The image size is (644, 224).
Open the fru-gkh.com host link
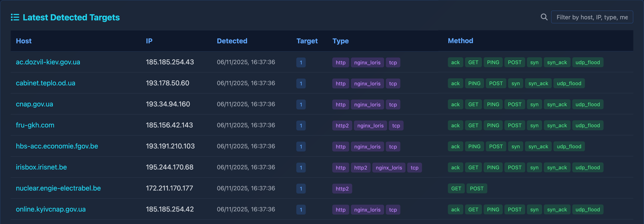click(x=35, y=125)
